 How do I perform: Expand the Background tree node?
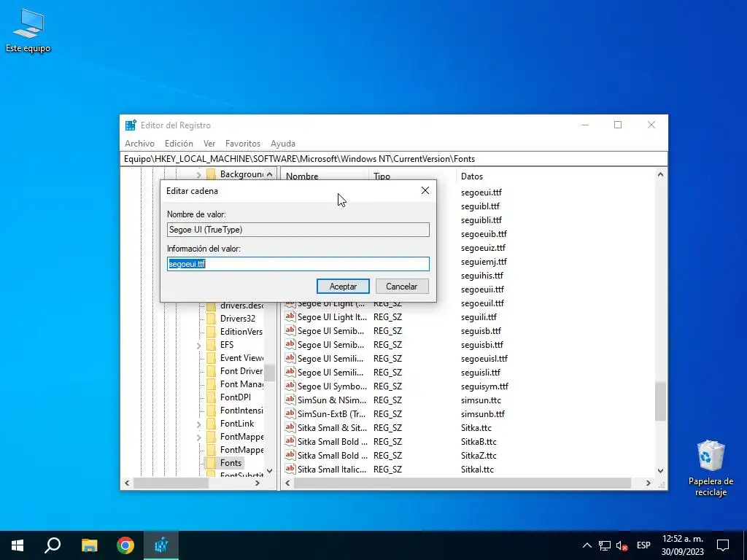[198, 175]
